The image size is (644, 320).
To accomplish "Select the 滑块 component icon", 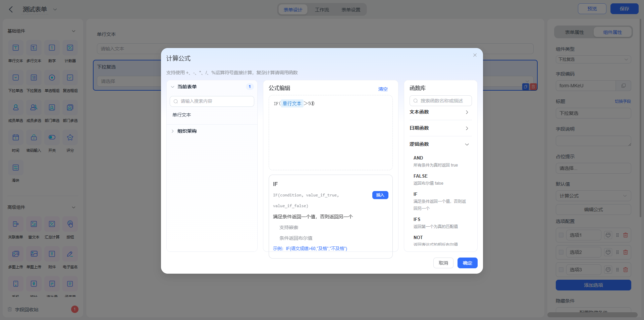I will 16,168.
